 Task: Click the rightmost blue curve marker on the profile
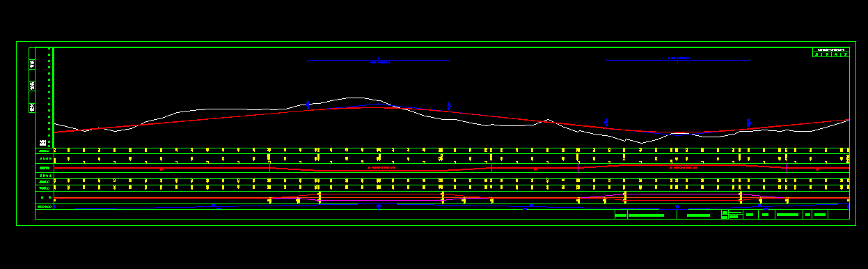(x=749, y=123)
